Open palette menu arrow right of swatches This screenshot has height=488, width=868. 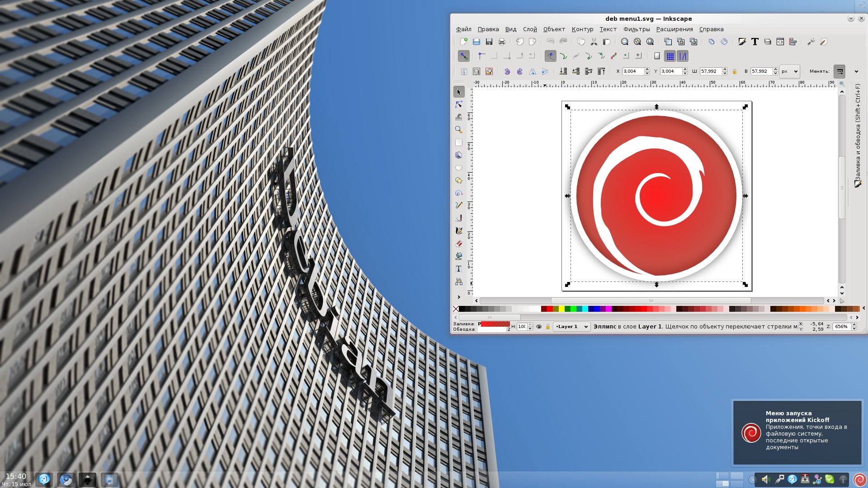point(863,309)
